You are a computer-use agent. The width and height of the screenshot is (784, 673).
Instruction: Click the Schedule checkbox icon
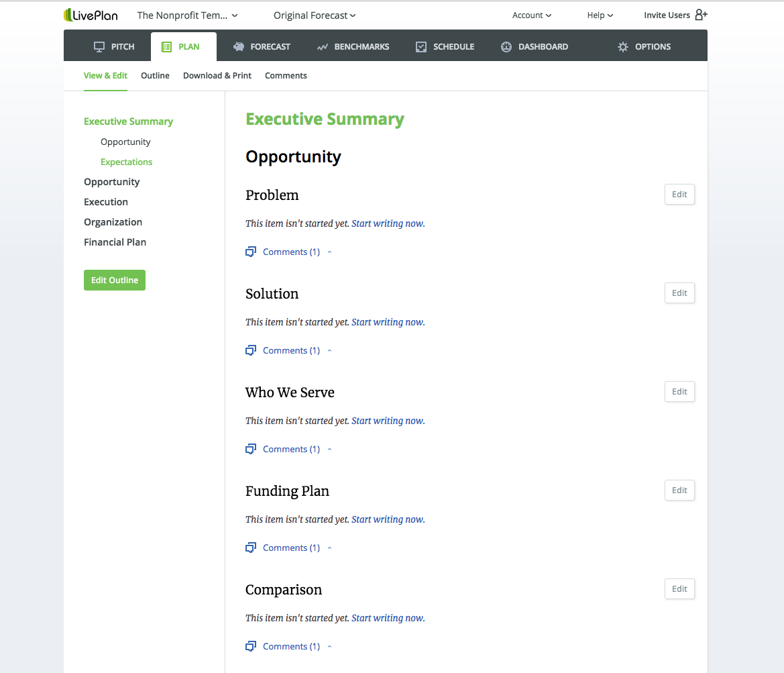tap(421, 46)
